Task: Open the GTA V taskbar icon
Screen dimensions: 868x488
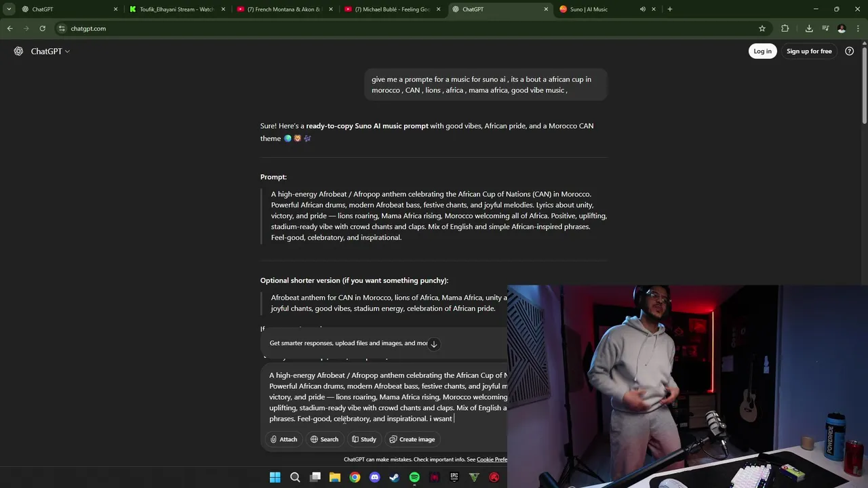Action: click(x=474, y=477)
